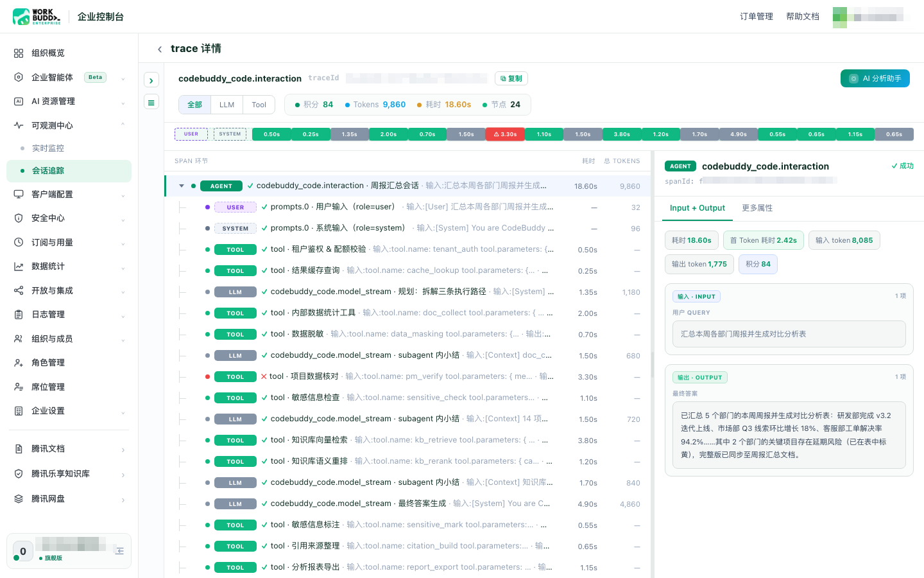Screen dimensions: 924x578
Task: Select the failed 项目数据核对 tool row
Action: pyautogui.click(x=408, y=376)
